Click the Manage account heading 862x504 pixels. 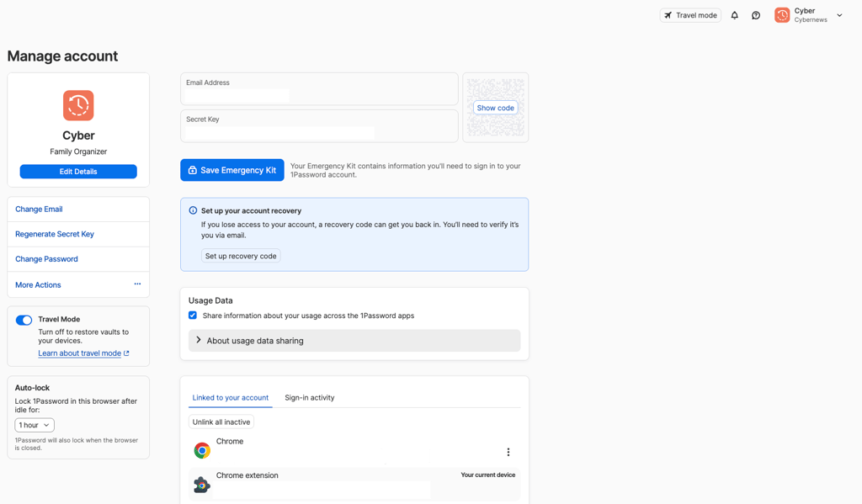(x=62, y=56)
